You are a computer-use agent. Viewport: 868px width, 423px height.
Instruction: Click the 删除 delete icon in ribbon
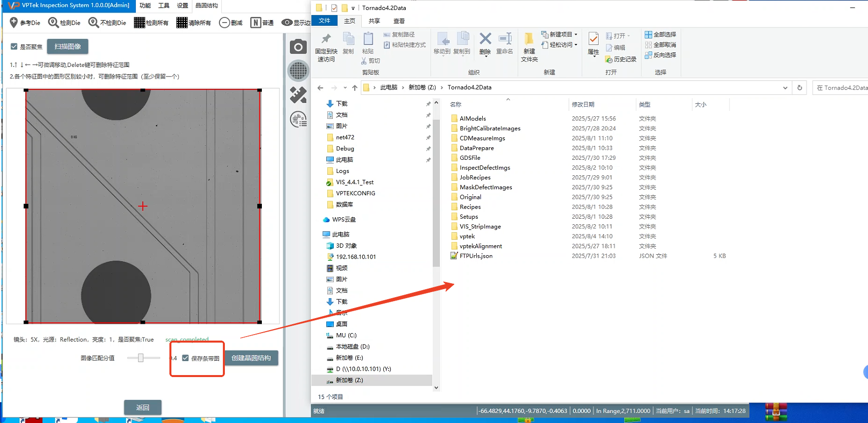click(x=485, y=43)
